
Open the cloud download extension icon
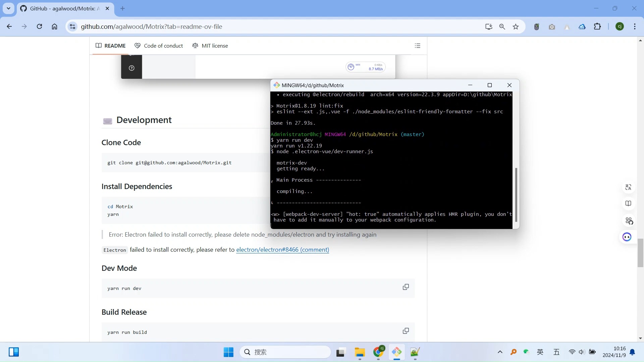[582, 26]
